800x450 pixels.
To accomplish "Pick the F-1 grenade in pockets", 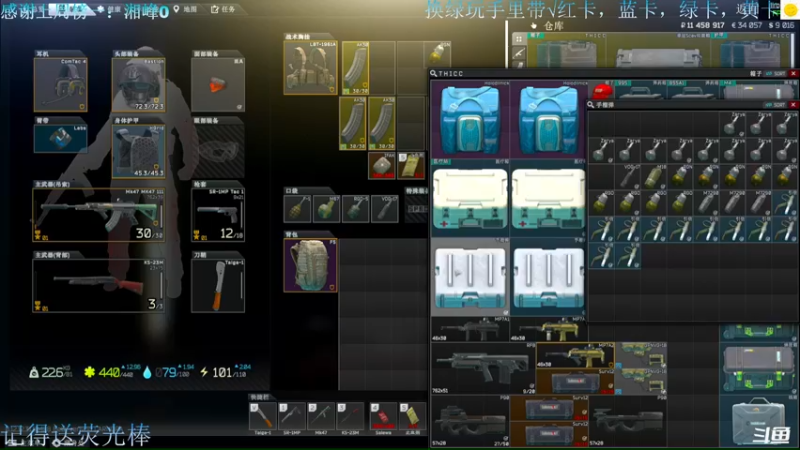I will pyautogui.click(x=297, y=209).
